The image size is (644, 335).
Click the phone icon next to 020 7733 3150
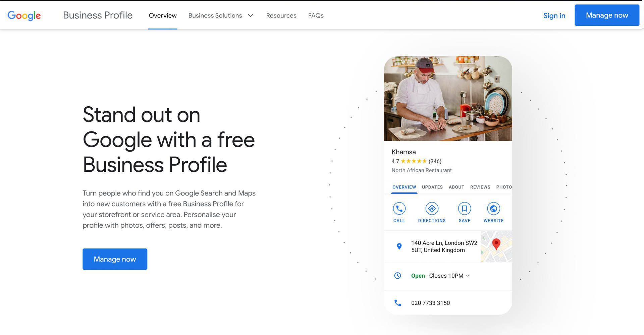click(x=398, y=302)
